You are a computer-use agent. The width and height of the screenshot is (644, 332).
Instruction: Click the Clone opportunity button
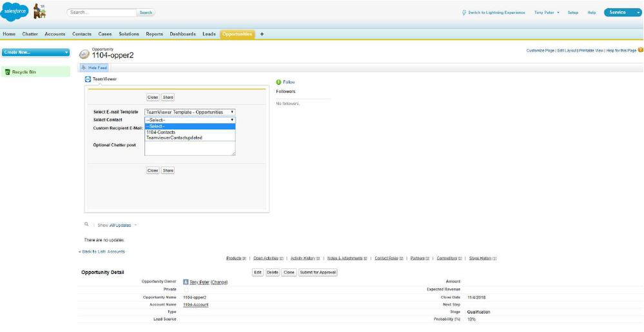(289, 273)
